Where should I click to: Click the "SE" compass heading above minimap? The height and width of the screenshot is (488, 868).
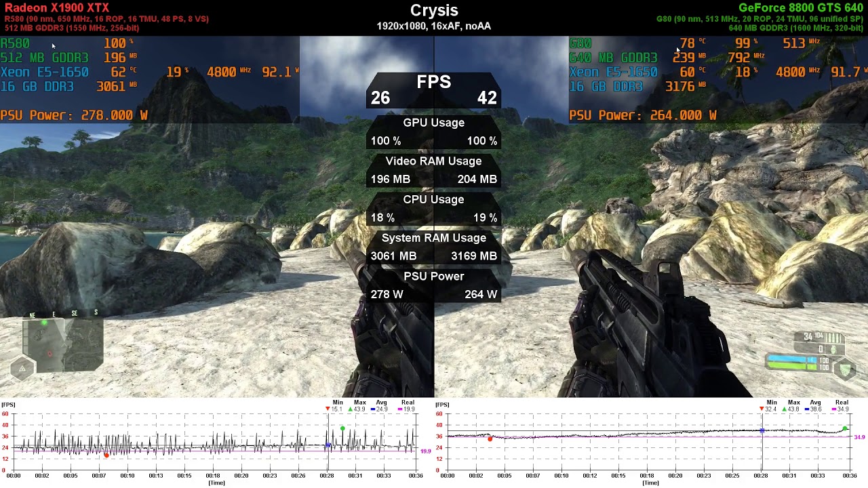coord(75,313)
